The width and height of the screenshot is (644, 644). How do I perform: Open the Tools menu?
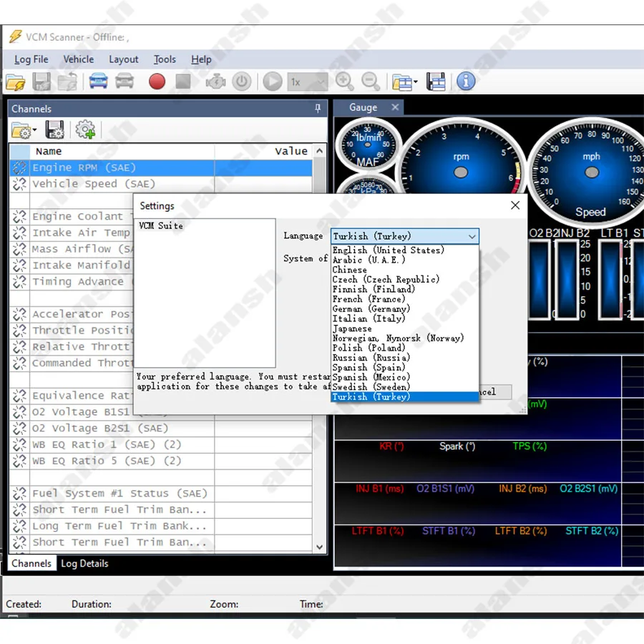tap(165, 59)
